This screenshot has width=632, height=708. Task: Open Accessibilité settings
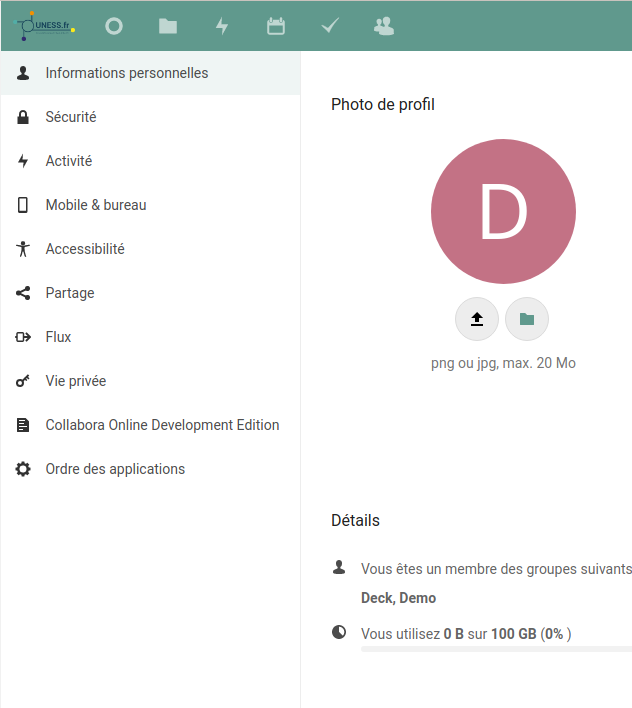point(85,249)
